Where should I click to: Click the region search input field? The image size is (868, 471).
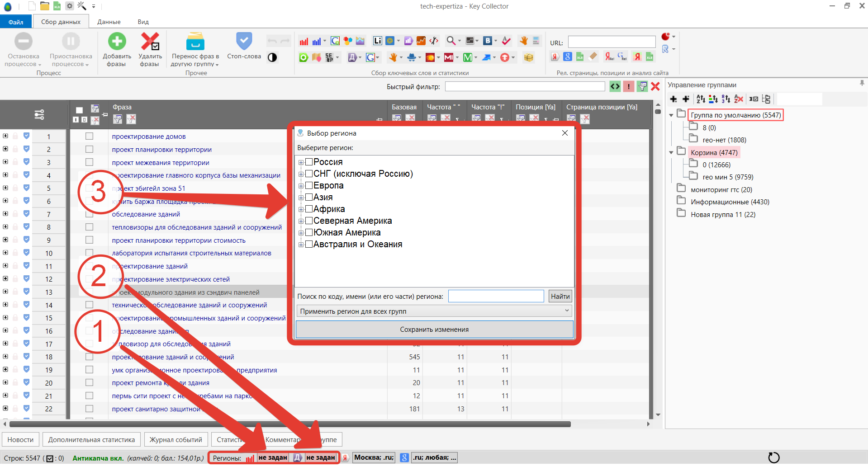(x=496, y=296)
